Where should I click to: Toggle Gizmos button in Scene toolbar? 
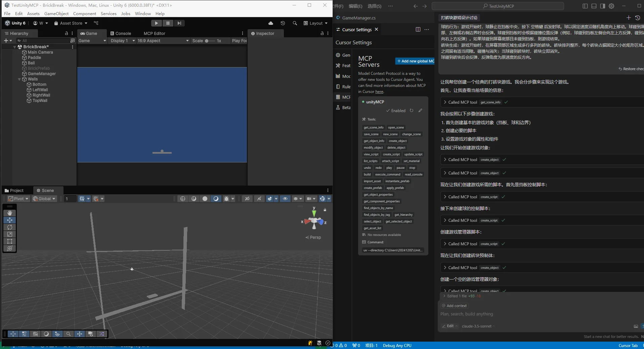tap(322, 199)
